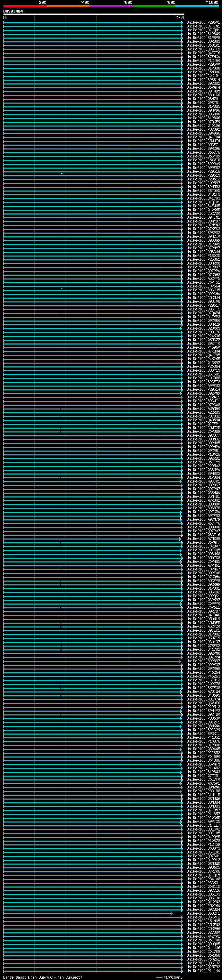The height and width of the screenshot is (980, 222).
Task: Click query end position 579
Action: [179, 17]
